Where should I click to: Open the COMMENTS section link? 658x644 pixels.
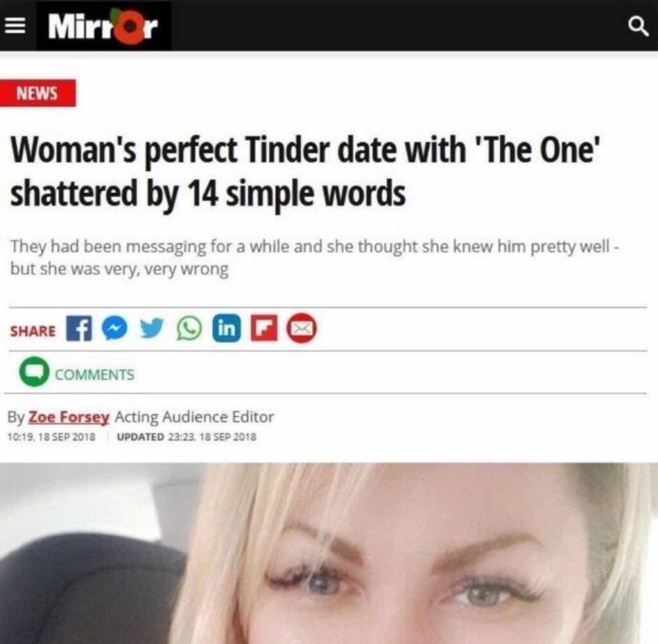[x=95, y=374]
